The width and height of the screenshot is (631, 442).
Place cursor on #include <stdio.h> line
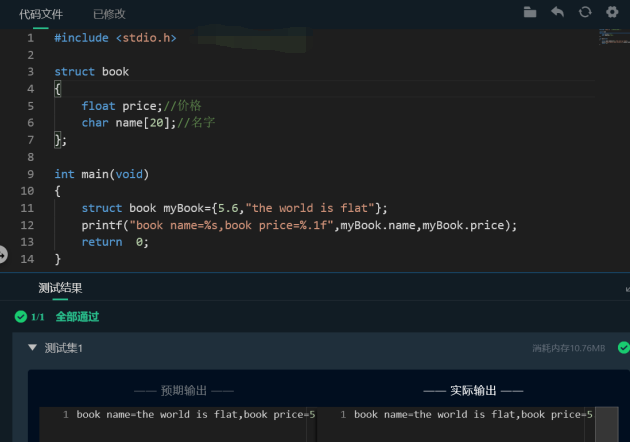click(115, 38)
